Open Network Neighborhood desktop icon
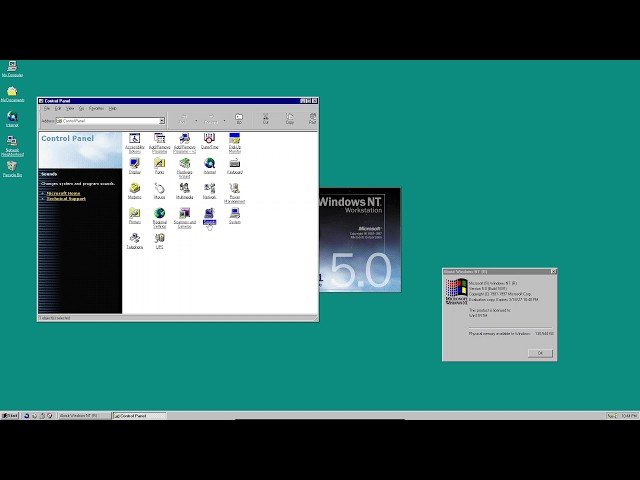 pyautogui.click(x=12, y=146)
